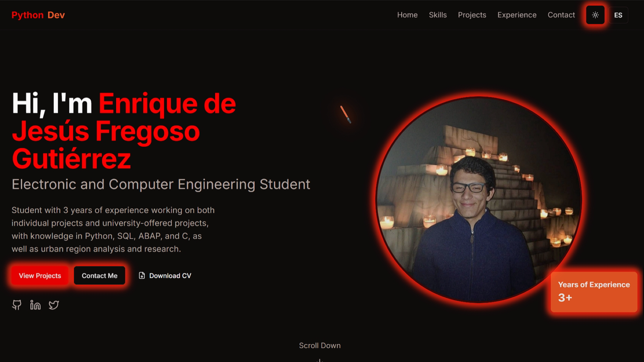The image size is (644, 362).
Task: Navigate to Projects in the navbar
Action: point(472,15)
